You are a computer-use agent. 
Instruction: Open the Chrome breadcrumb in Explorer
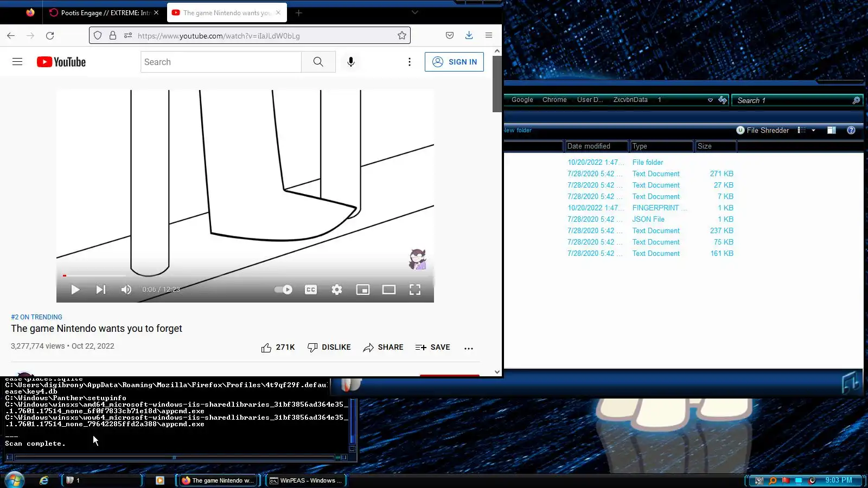tap(554, 100)
